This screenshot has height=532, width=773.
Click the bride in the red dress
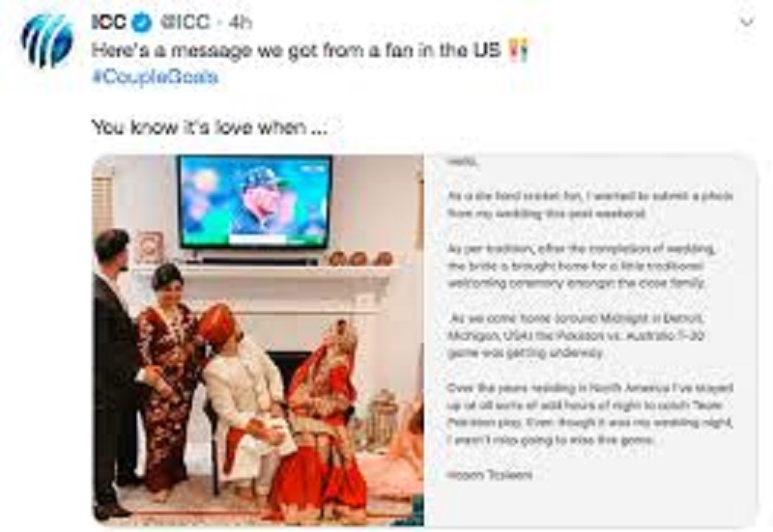321,424
